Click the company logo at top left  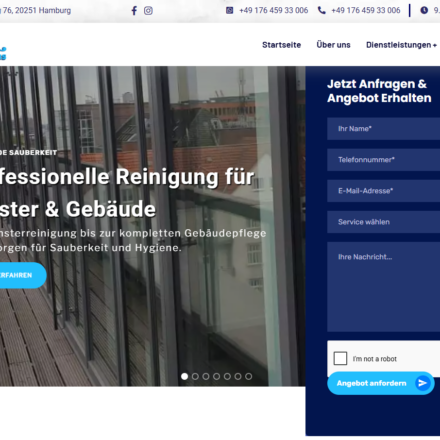tap(3, 53)
